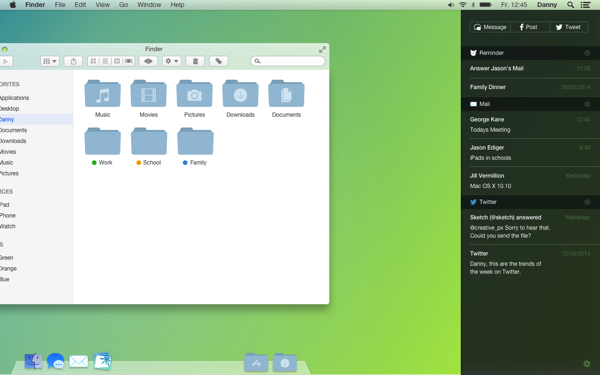The height and width of the screenshot is (375, 600).
Task: Click the Share toolbar button
Action: (x=73, y=61)
